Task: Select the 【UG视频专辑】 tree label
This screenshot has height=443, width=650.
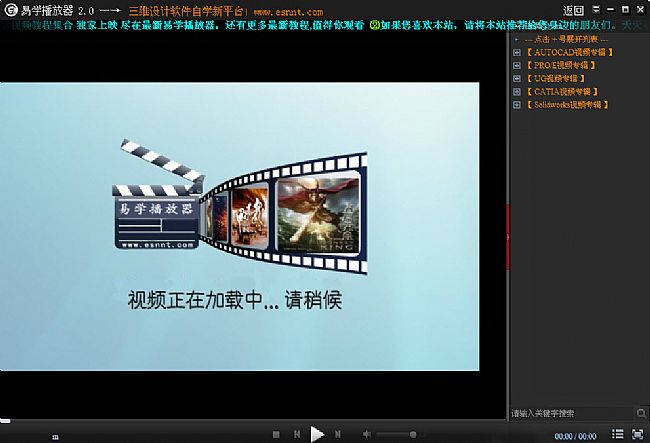Action: coord(555,78)
